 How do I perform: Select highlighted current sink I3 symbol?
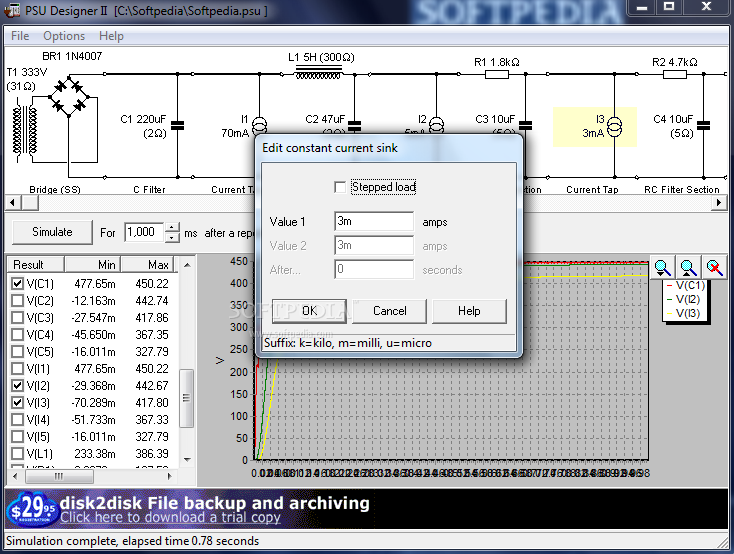coord(614,127)
